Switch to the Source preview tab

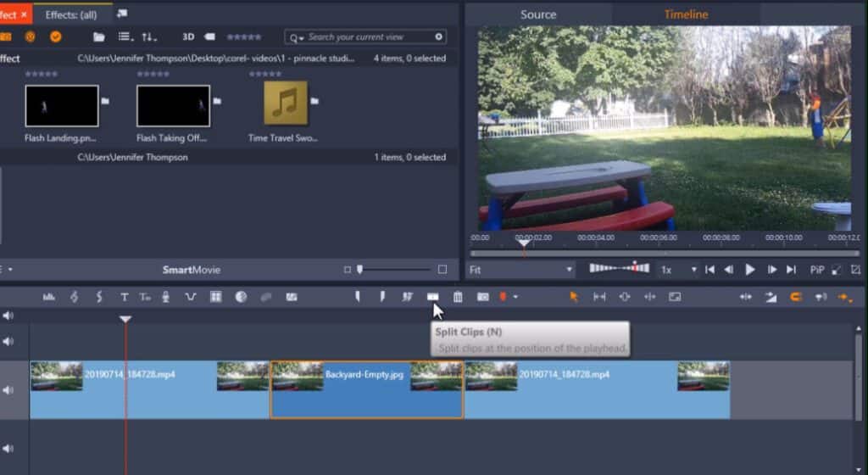pos(538,14)
